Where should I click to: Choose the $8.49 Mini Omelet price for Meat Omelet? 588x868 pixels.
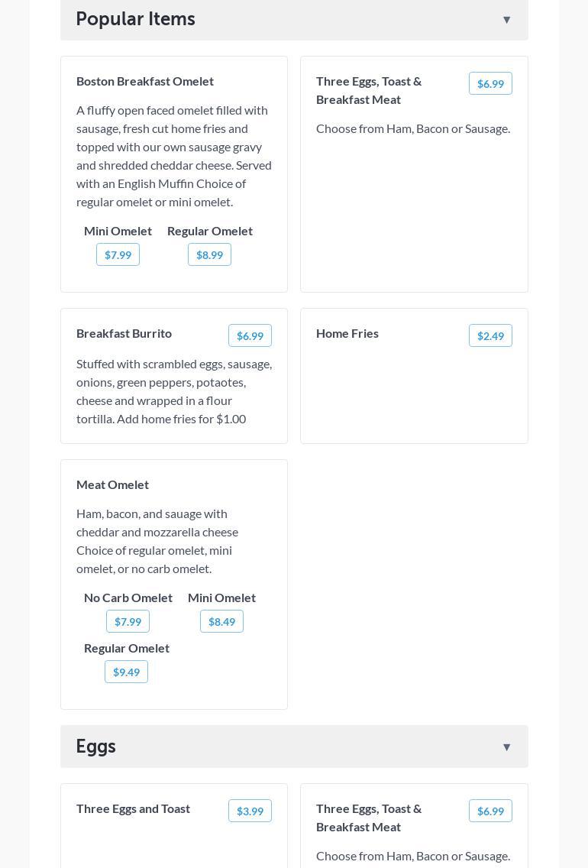click(221, 621)
